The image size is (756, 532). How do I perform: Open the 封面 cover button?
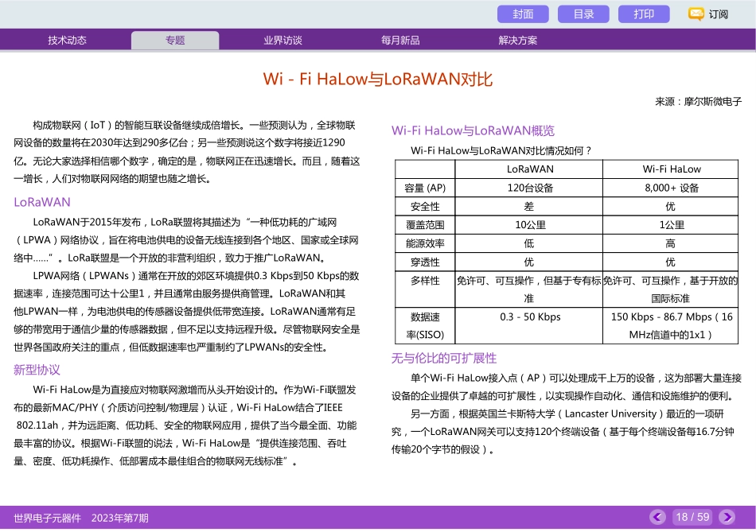(523, 14)
